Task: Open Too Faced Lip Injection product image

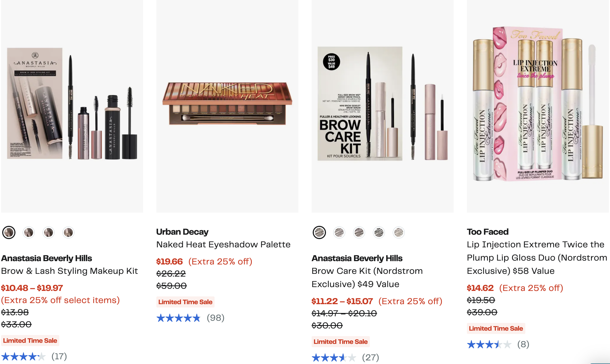Action: coord(538,106)
